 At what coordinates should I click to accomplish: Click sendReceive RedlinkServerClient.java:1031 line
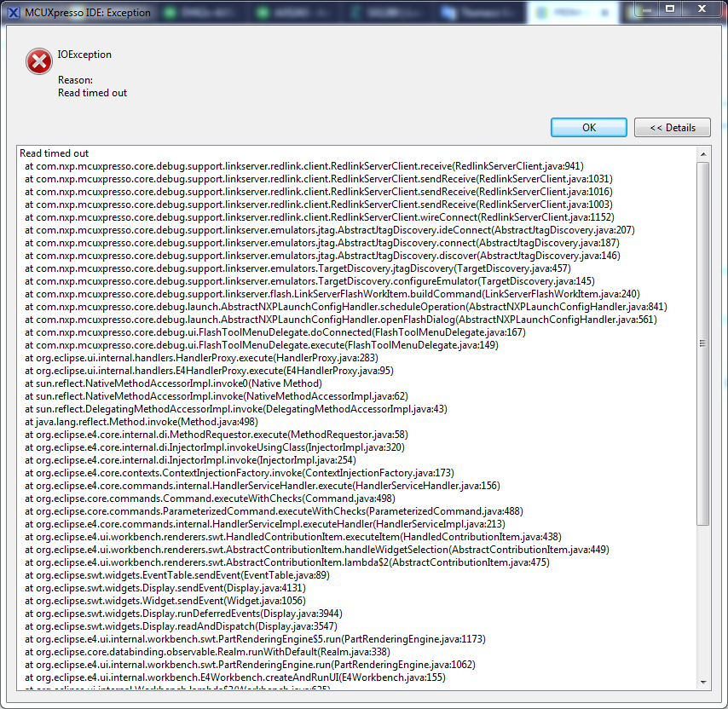(x=319, y=179)
